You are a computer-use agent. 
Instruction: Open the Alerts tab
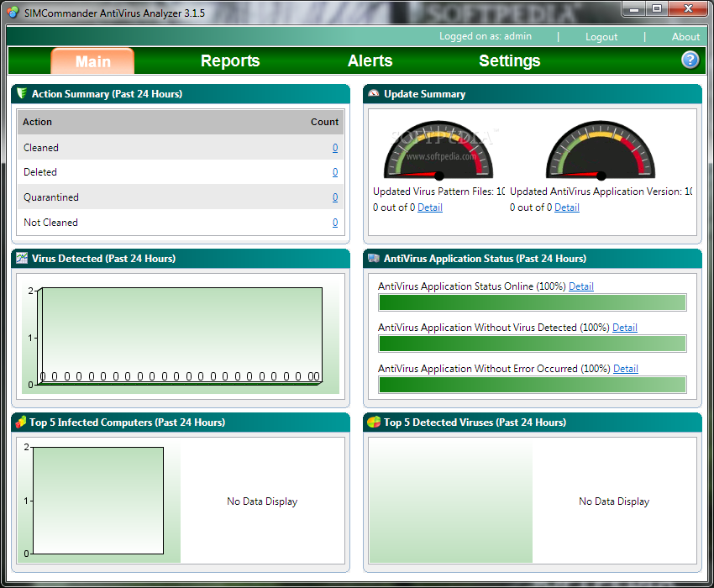coord(370,60)
